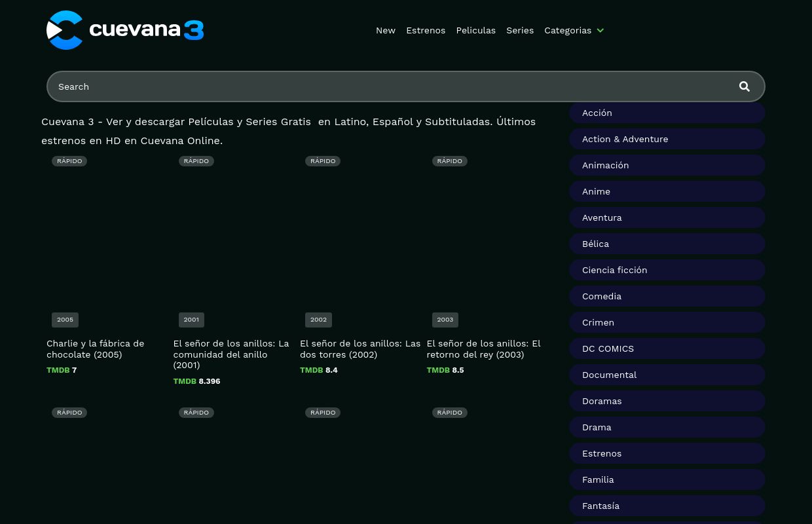
Task: Open the Estrenos category in the sidebar
Action: coord(667,453)
